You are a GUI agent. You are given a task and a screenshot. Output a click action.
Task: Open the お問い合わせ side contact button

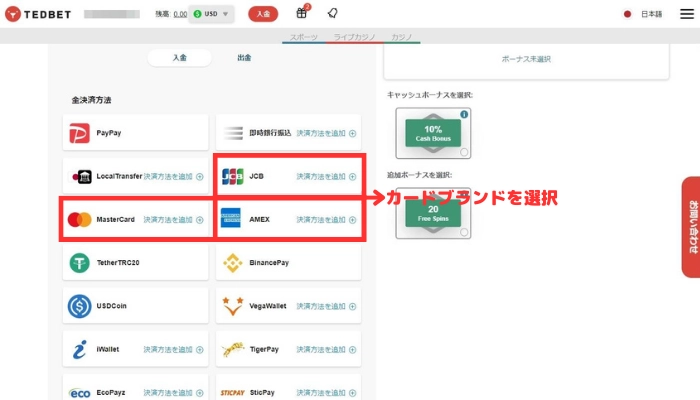[692, 227]
